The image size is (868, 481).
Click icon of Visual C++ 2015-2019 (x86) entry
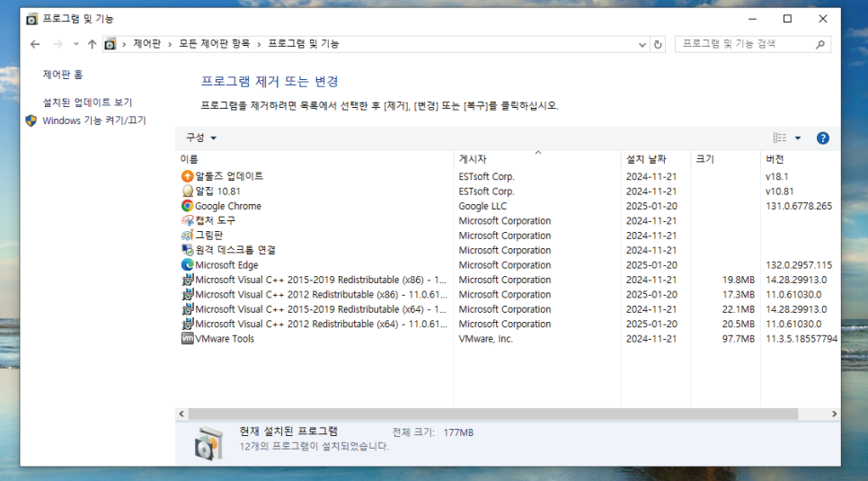coord(187,280)
